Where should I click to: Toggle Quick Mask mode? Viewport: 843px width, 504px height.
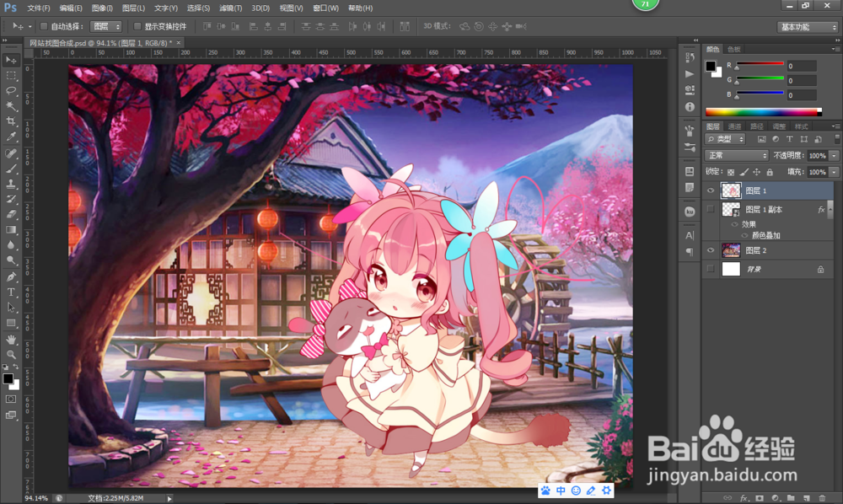(11, 399)
